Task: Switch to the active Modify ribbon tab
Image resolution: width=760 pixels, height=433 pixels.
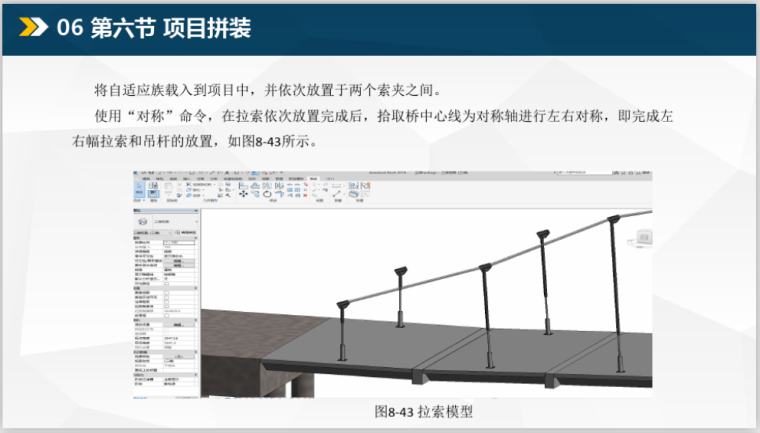Action: (313, 178)
